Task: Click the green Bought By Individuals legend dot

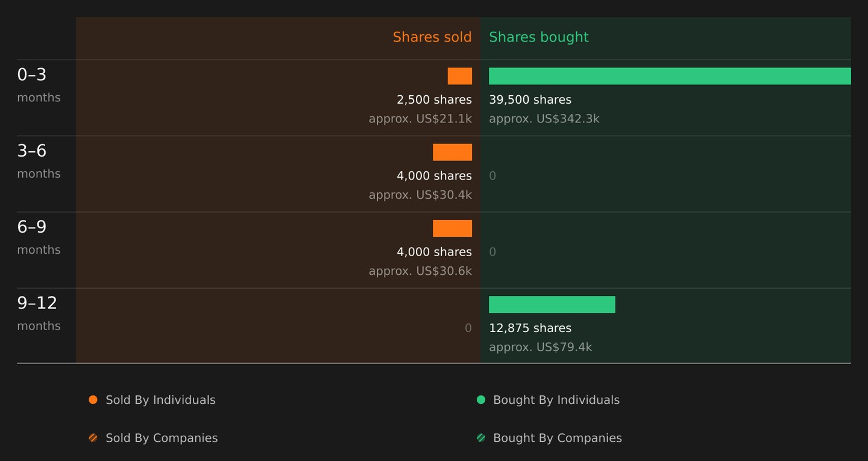Action: click(481, 400)
